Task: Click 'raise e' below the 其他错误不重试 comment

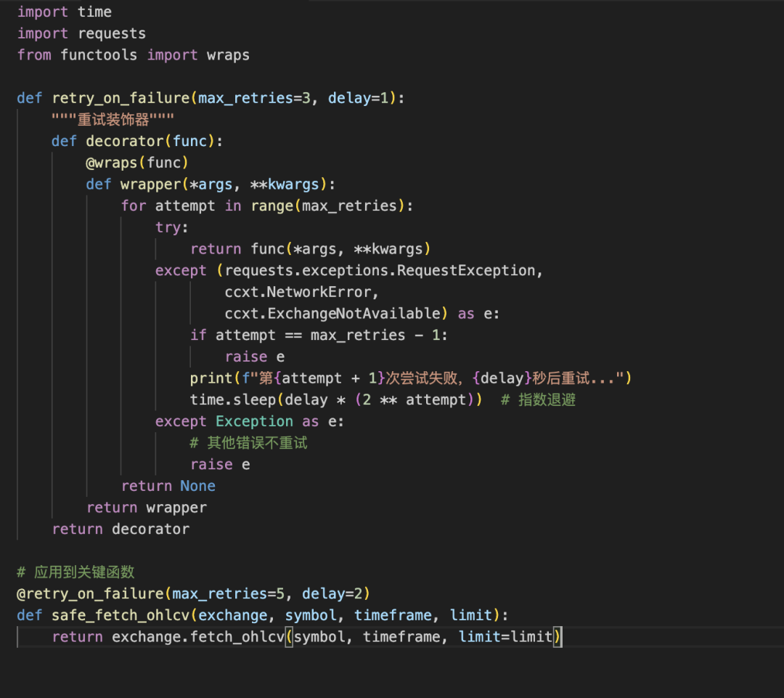Action: point(220,464)
